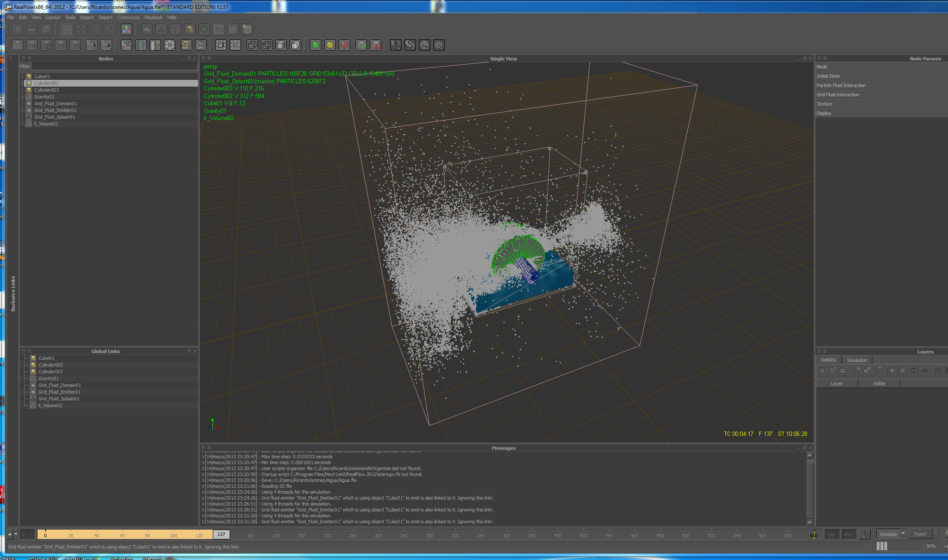Open the Simulate dropdown arrow
This screenshot has height=560, width=948.
[x=903, y=534]
